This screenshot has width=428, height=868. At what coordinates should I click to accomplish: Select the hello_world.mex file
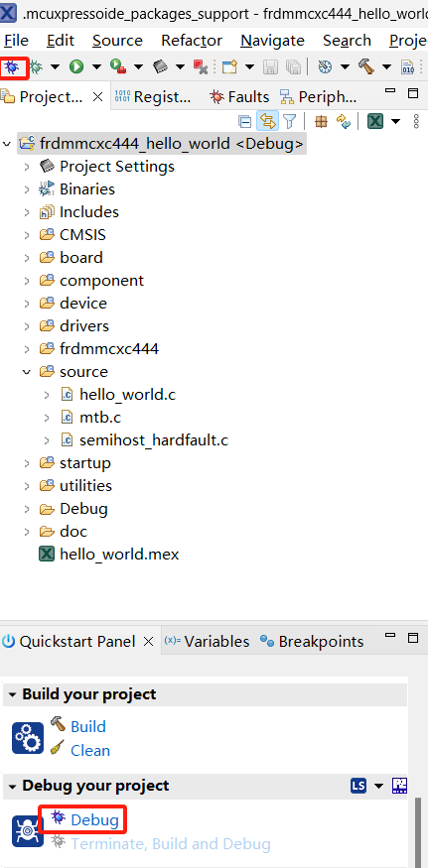119,554
